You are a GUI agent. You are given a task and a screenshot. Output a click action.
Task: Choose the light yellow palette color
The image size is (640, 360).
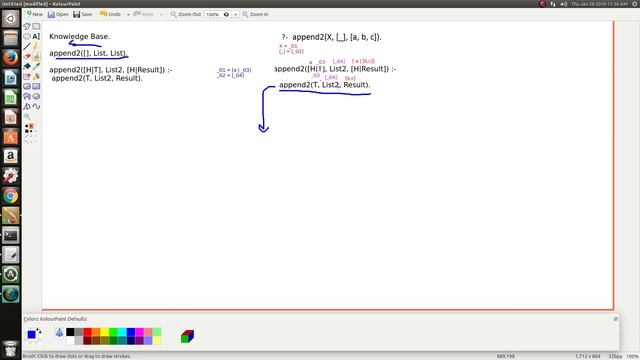pyautogui.click(x=157, y=340)
